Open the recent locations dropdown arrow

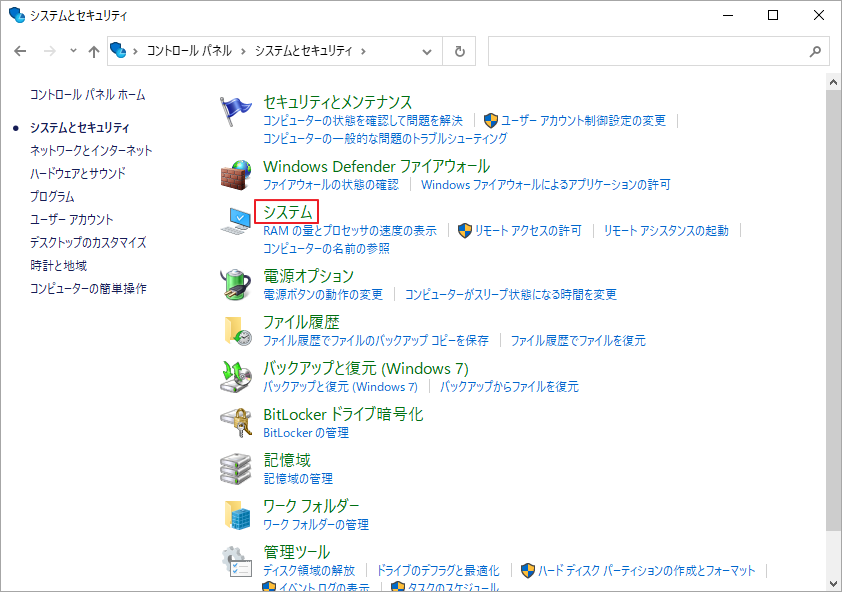(74, 51)
